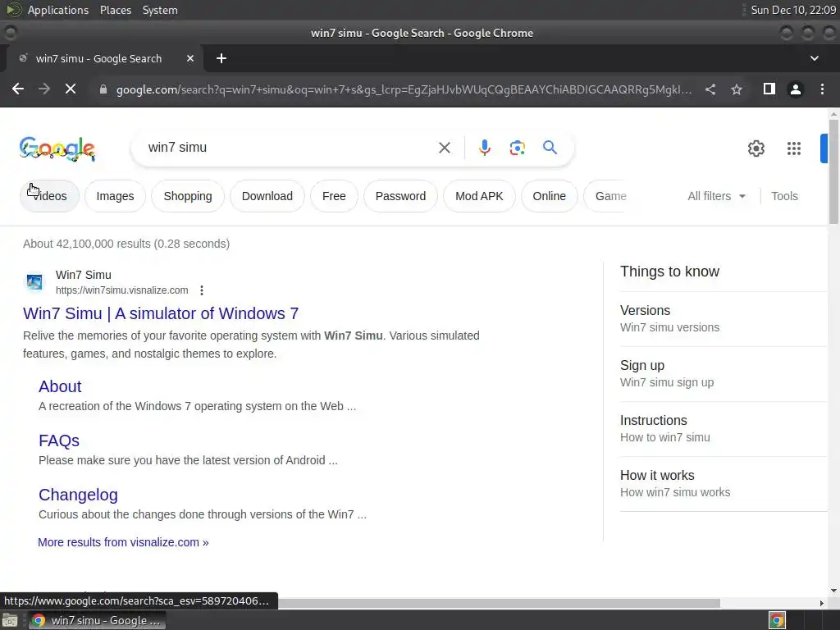Open the tab search dropdown
The height and width of the screenshot is (630, 840).
point(815,58)
